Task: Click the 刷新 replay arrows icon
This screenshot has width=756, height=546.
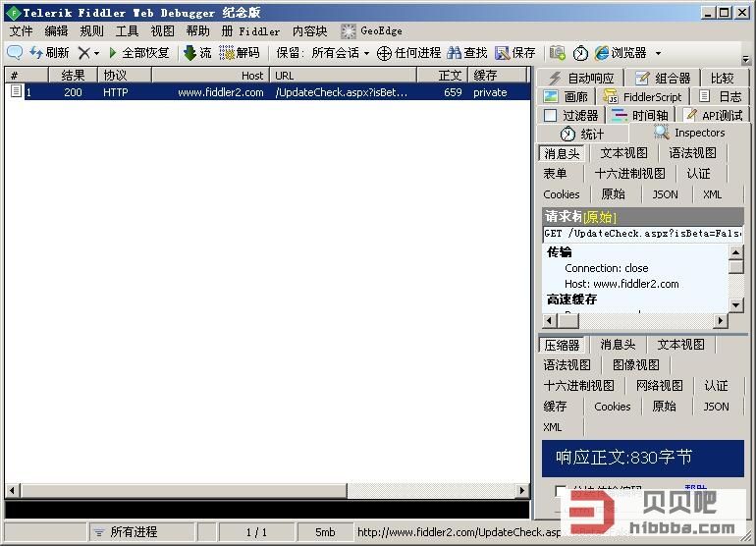Action: (x=36, y=52)
